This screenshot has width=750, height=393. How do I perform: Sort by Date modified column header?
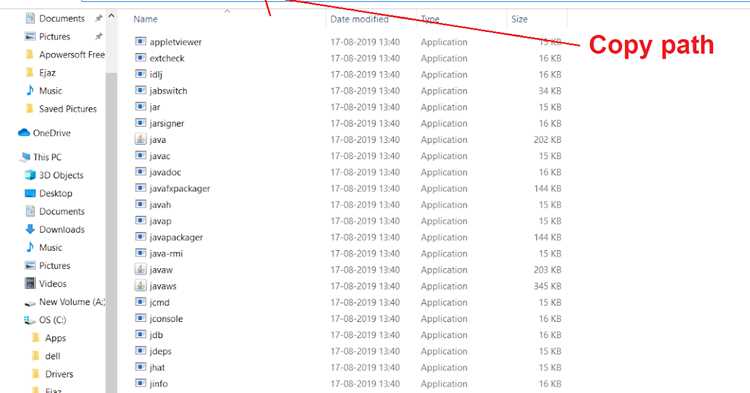359,19
